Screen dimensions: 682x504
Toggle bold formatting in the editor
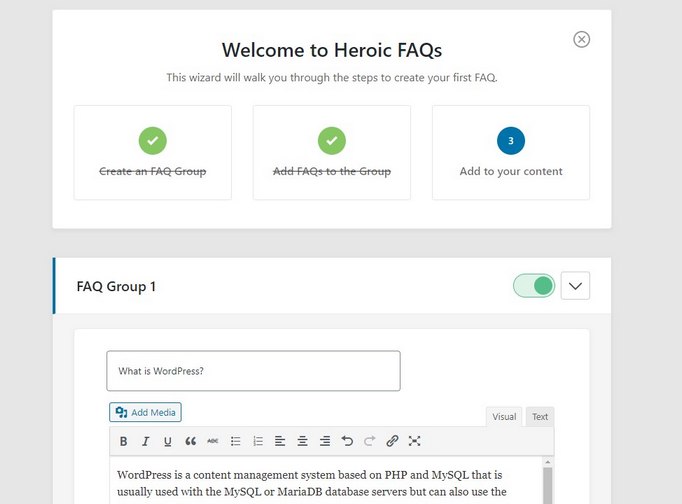point(124,441)
